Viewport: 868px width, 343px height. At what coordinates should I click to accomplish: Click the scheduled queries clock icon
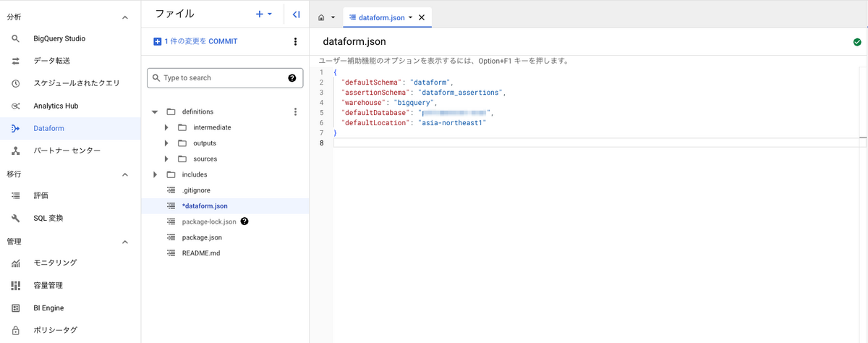(x=16, y=83)
